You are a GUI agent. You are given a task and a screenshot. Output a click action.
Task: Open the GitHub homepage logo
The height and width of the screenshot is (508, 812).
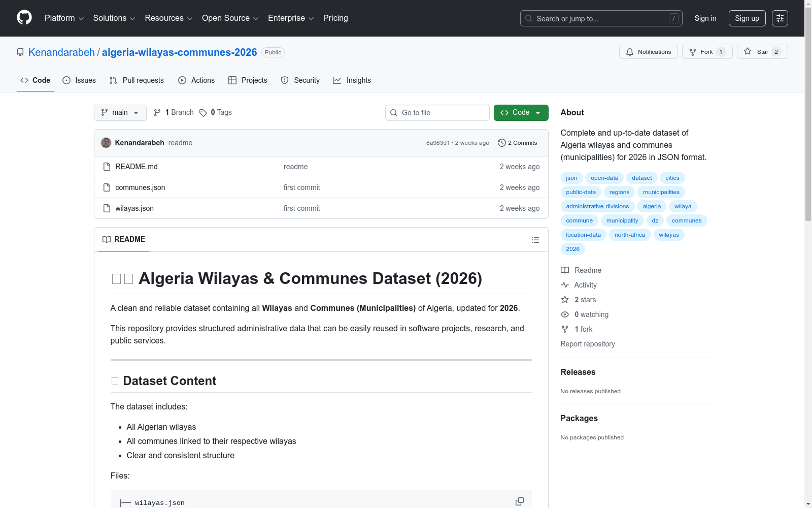tap(24, 18)
